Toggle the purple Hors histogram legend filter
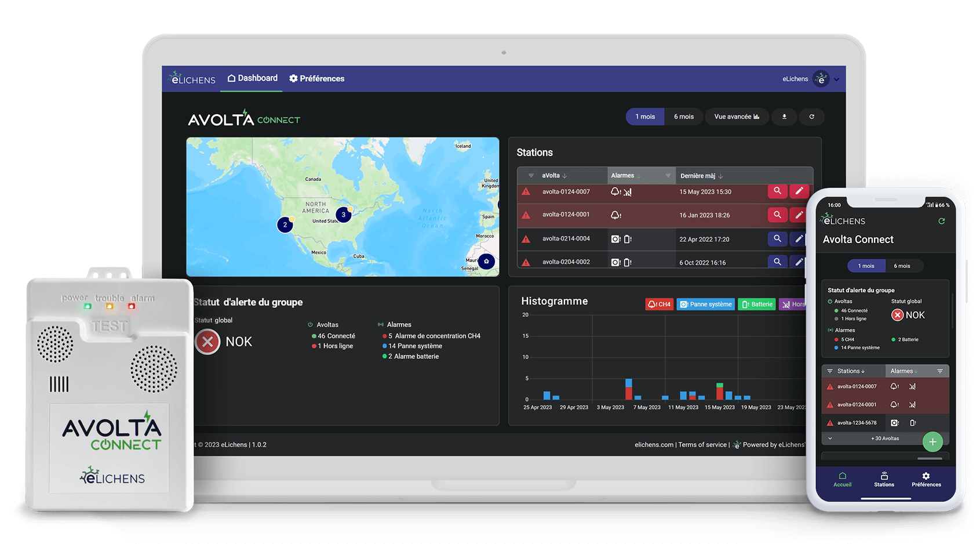980x544 pixels. pos(793,304)
